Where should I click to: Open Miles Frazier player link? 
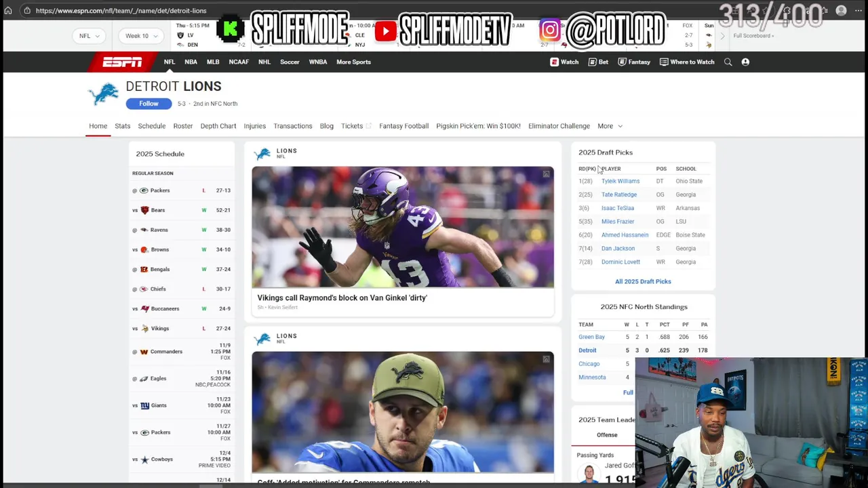tap(618, 222)
